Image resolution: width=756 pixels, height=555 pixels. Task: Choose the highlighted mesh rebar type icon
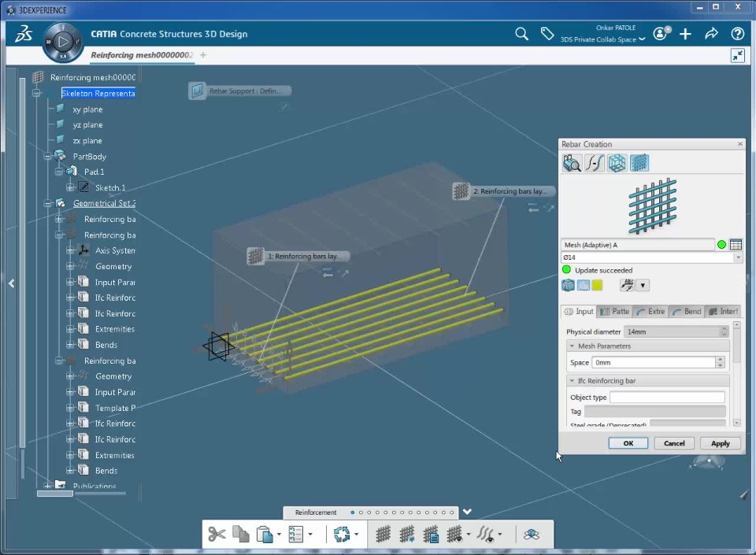click(x=639, y=163)
